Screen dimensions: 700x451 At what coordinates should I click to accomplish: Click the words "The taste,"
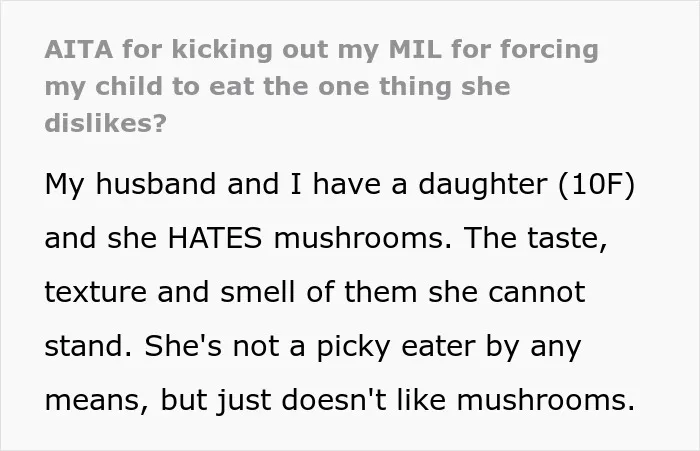(x=536, y=239)
